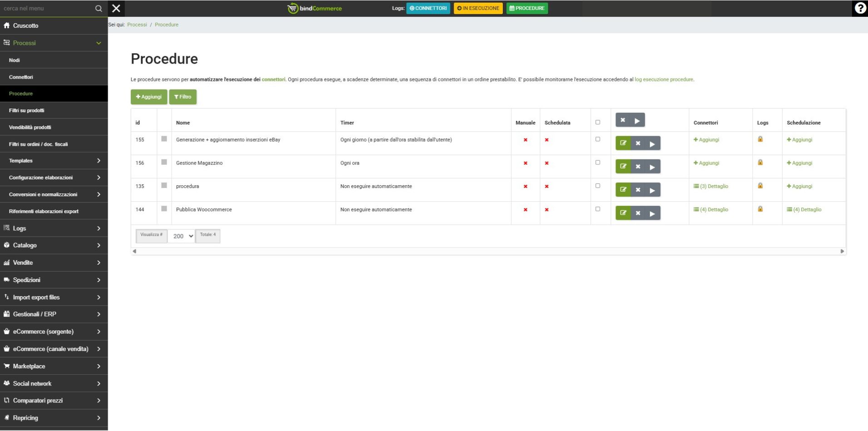868x431 pixels.
Task: Click the help question mark icon
Action: pyautogui.click(x=860, y=8)
